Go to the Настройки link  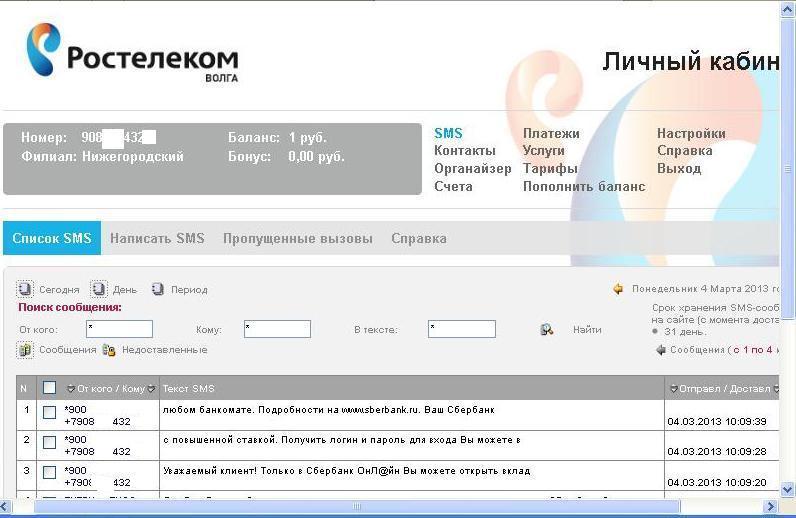691,133
